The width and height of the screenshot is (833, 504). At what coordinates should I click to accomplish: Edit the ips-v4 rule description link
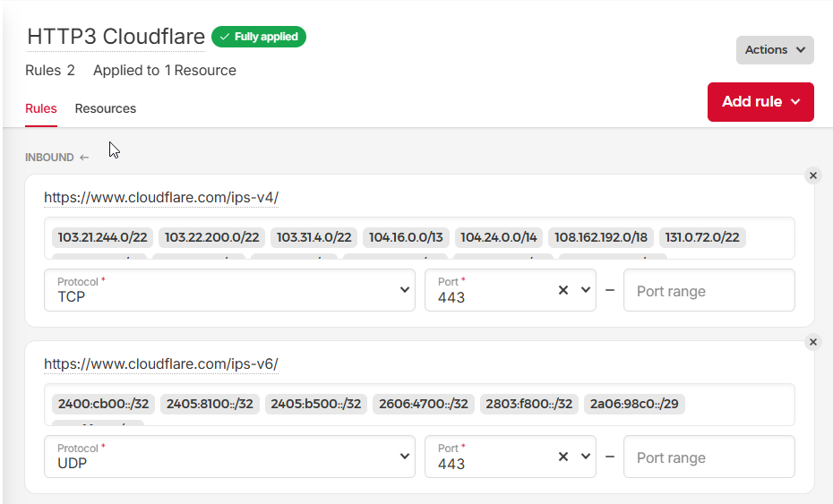(x=161, y=198)
